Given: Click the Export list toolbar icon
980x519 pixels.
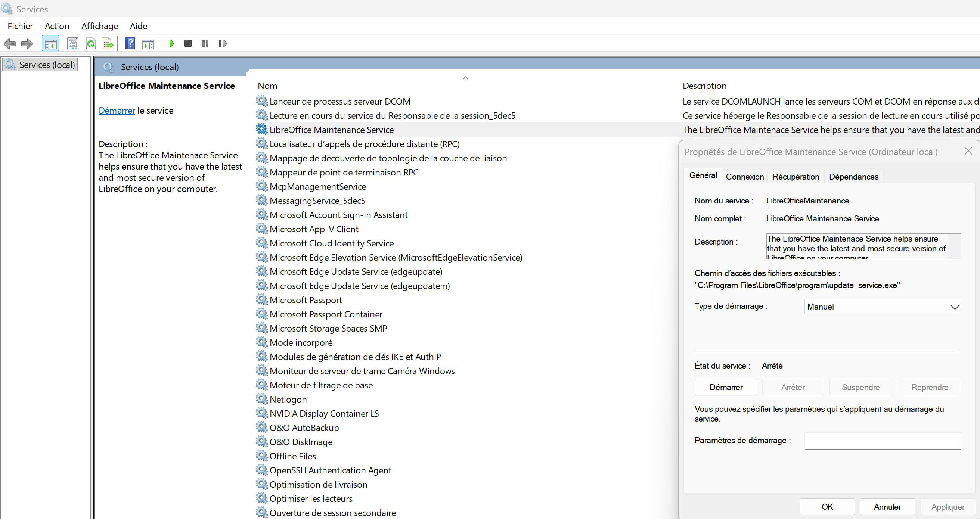Looking at the screenshot, I should 108,43.
